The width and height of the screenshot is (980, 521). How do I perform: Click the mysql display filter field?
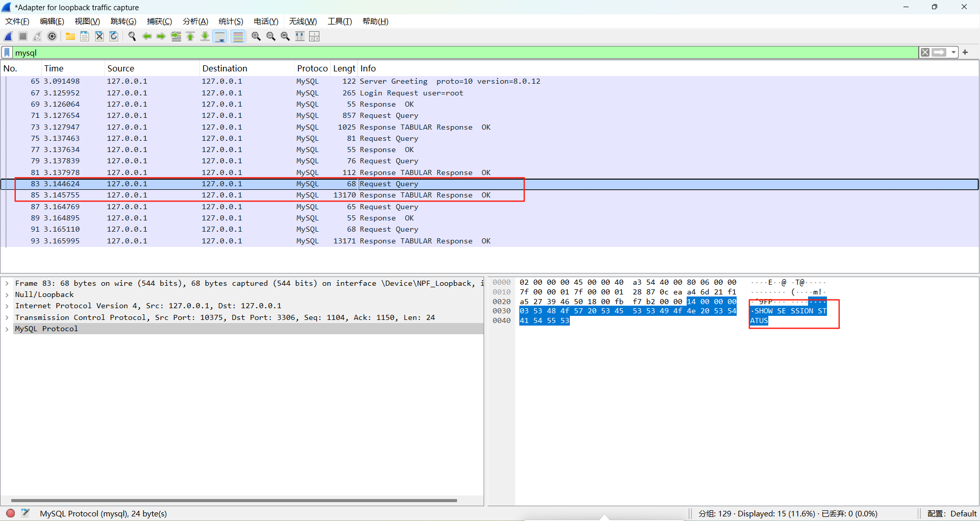464,53
